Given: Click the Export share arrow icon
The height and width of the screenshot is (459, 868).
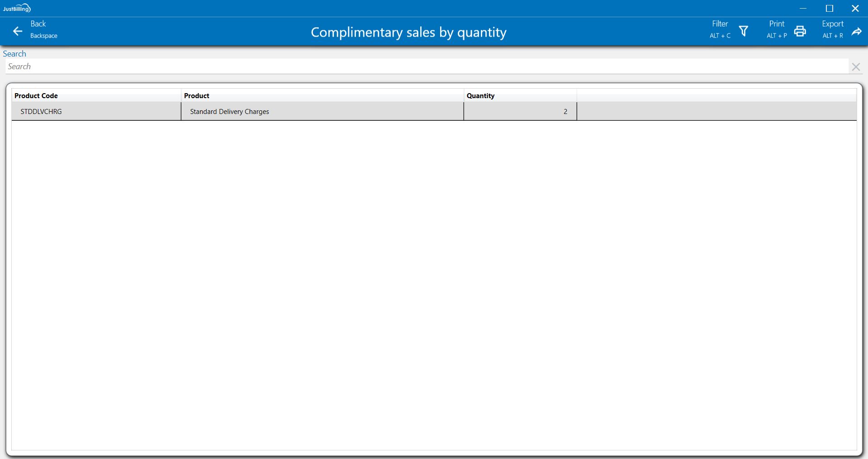Looking at the screenshot, I should (x=856, y=31).
